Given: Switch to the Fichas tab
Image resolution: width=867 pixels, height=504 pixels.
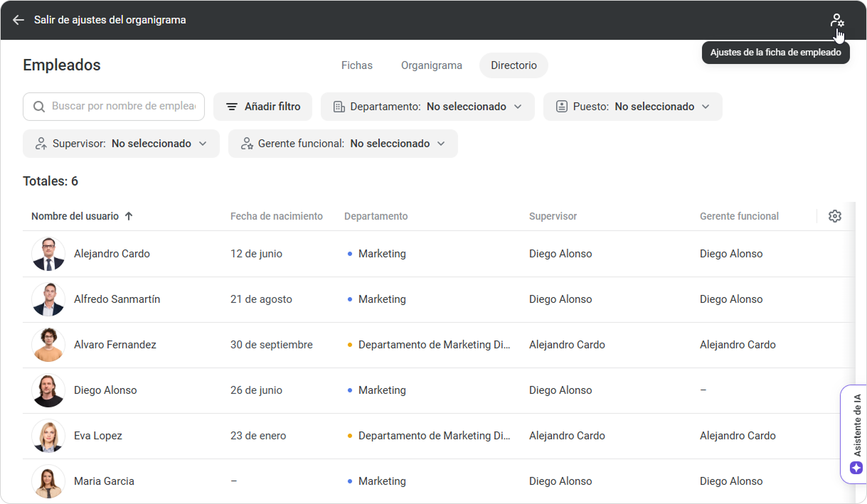Looking at the screenshot, I should point(356,65).
